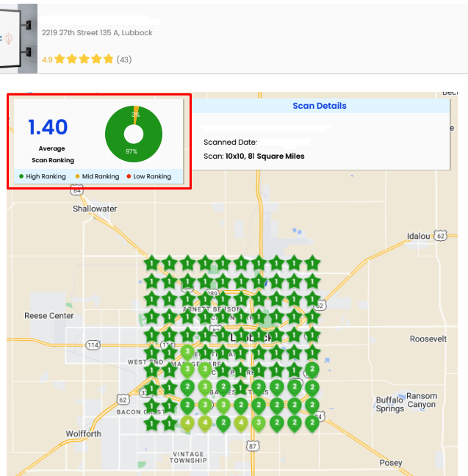Click the Vintage Township map label
Screen dimensions: 468x476
(x=188, y=457)
